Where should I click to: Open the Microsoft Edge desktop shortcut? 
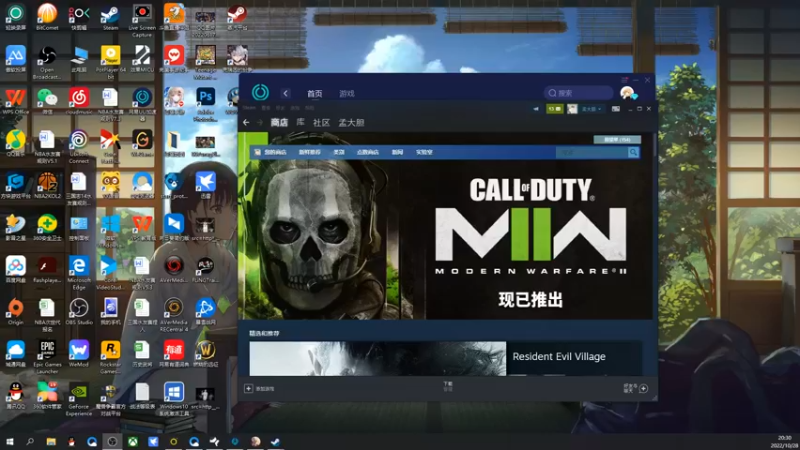pos(79,271)
